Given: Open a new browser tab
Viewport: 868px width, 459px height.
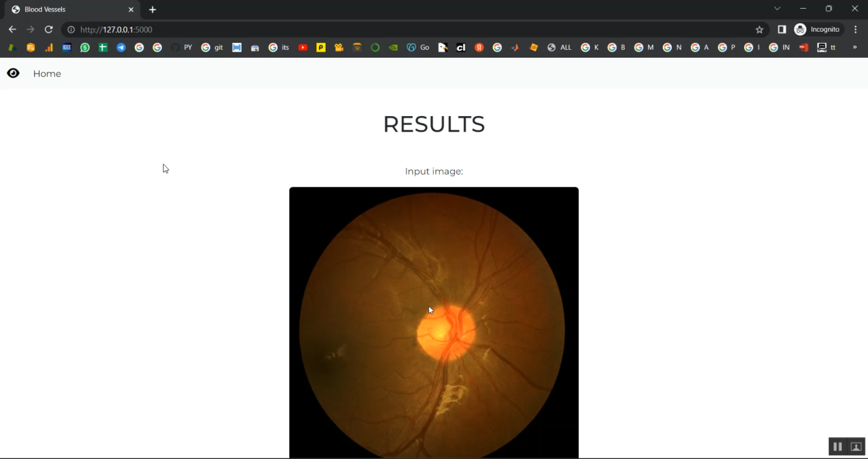Looking at the screenshot, I should coord(153,10).
